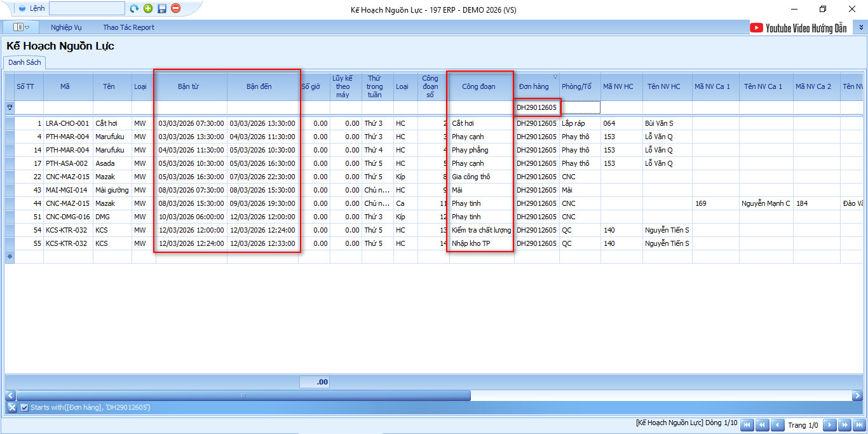Expand the ribbon chevron at top right
868x434 pixels.
coord(861,27)
